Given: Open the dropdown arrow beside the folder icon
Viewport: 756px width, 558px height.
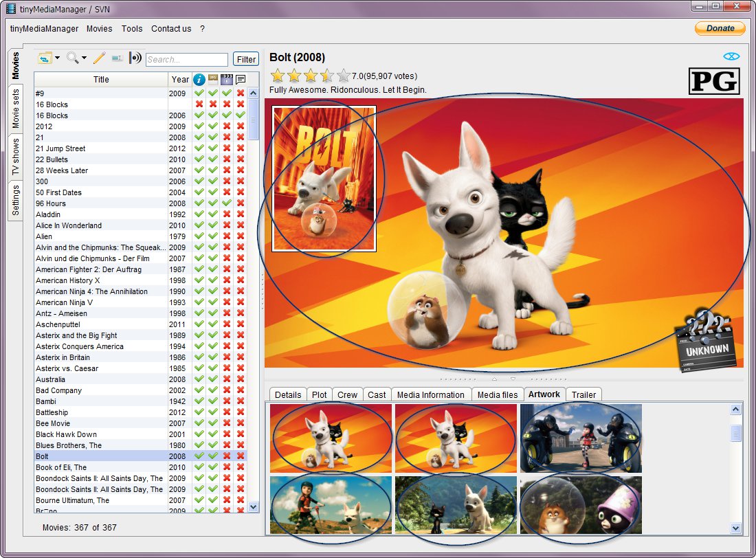Looking at the screenshot, I should click(57, 58).
